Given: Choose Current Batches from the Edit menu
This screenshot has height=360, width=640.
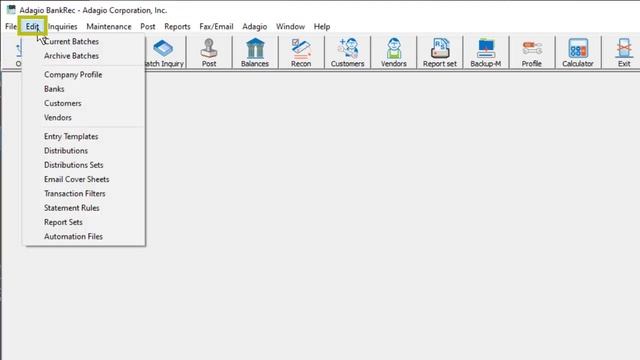Looking at the screenshot, I should coord(84,42).
